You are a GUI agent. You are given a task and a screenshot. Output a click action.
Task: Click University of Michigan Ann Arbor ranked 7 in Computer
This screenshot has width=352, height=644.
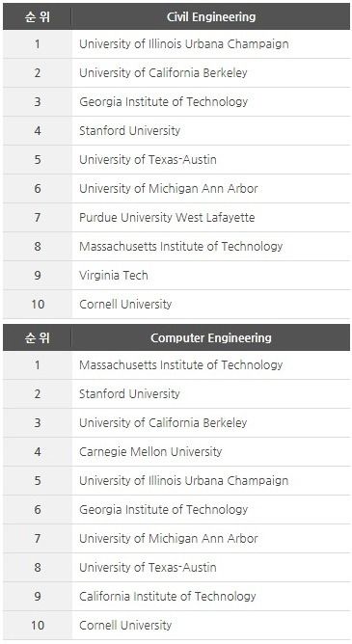click(169, 539)
